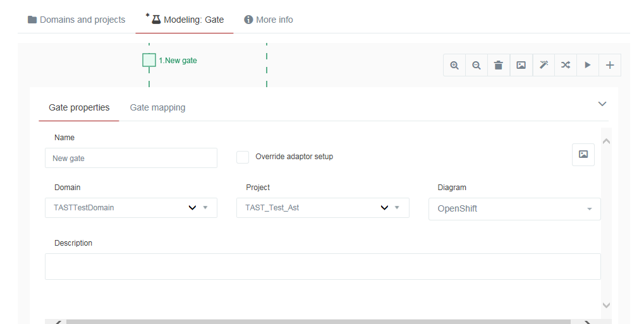
Task: Select the magic wand tool
Action: pyautogui.click(x=544, y=65)
